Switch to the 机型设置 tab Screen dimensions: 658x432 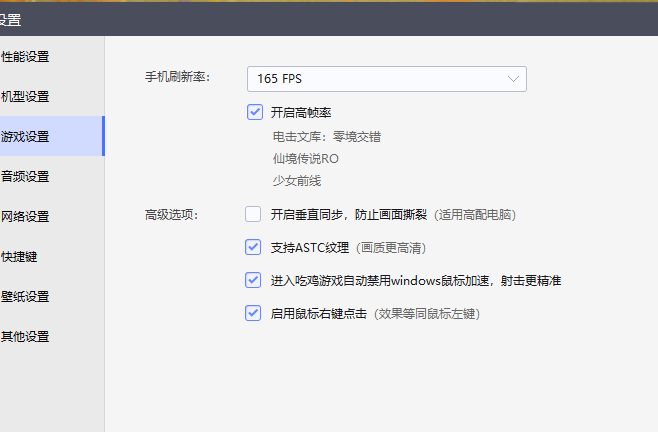pos(27,97)
